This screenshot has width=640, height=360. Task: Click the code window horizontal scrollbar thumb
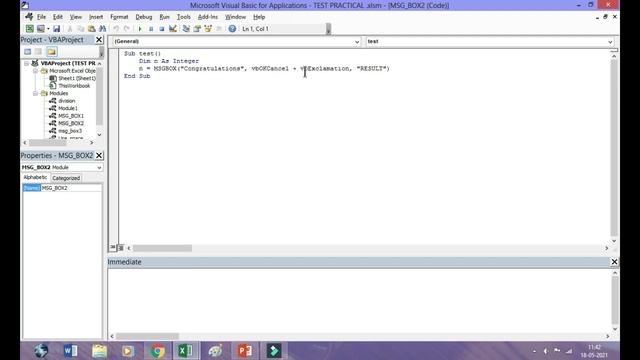tap(162, 248)
